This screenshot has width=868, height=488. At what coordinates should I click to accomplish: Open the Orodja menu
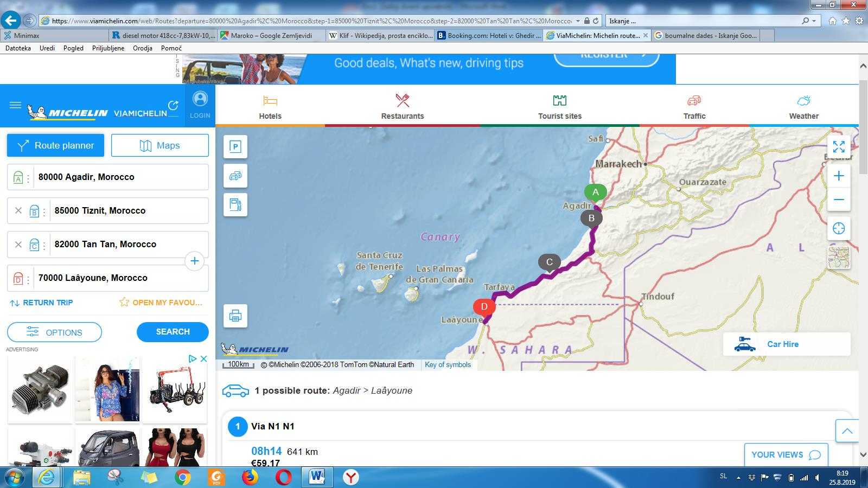pyautogui.click(x=143, y=48)
